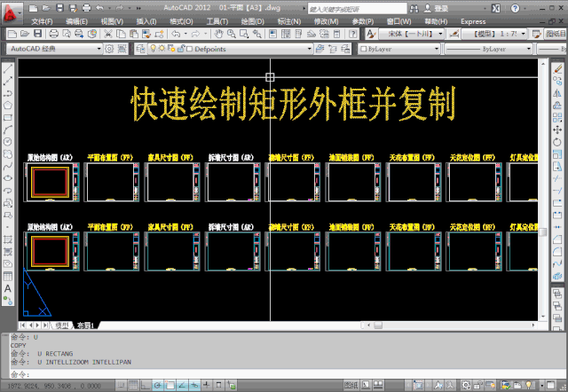Toggle layer on/off lightbulb for Defpoints
568x392 pixels.
point(154,49)
